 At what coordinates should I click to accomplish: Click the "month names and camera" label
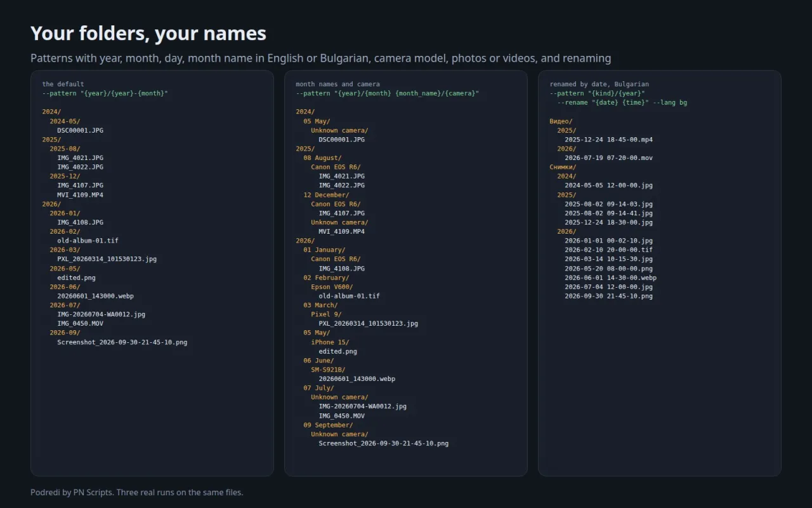[337, 84]
